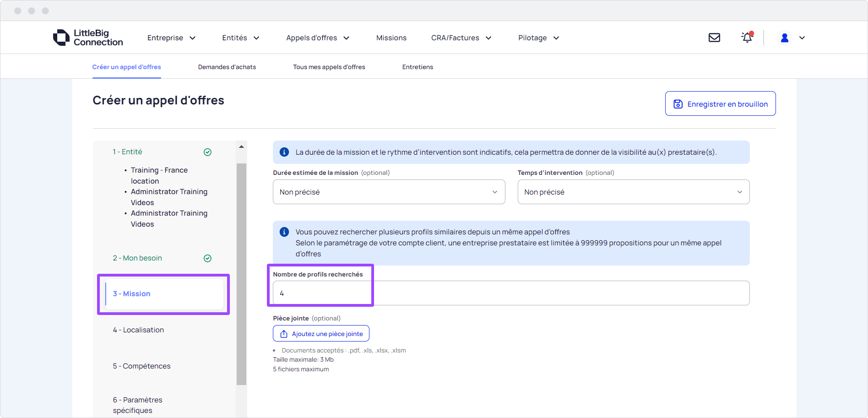Open the messages envelope icon
Screen dimensions: 868x418
point(714,38)
